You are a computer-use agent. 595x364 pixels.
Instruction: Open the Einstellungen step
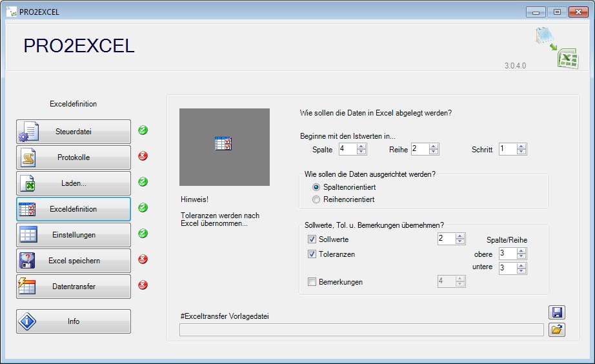[x=74, y=234]
